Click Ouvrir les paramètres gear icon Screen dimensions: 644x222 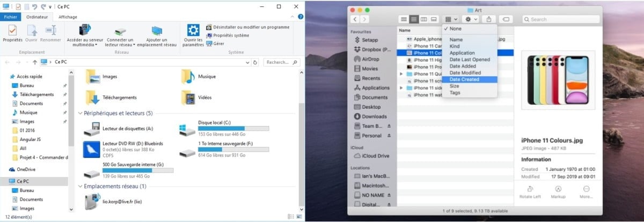point(193,29)
